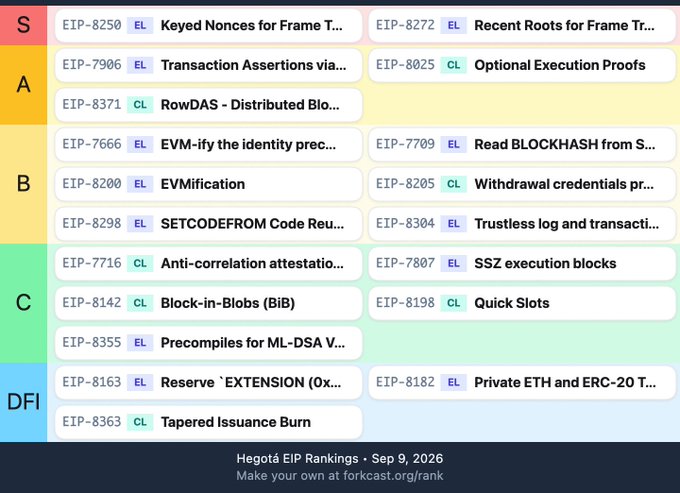Screen dimensions: 680x493
Task: Click the EL badge on EIP-7807
Action: pyautogui.click(x=454, y=264)
